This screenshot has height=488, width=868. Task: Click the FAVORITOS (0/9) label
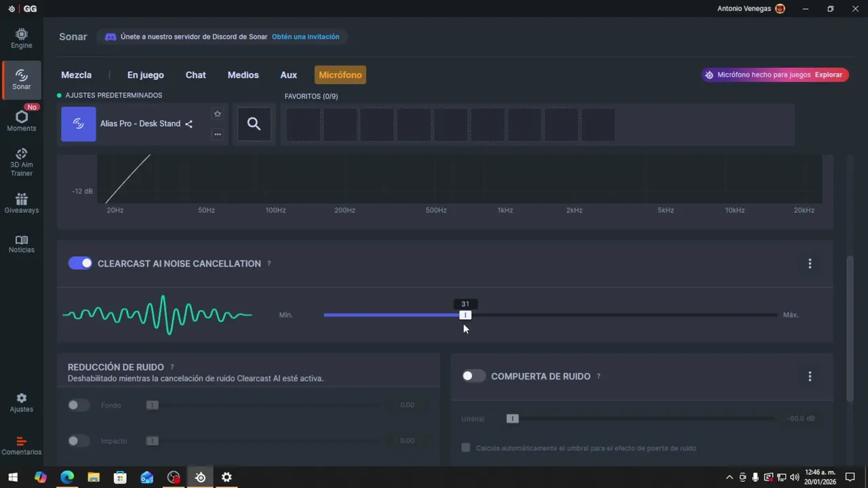pos(311,96)
